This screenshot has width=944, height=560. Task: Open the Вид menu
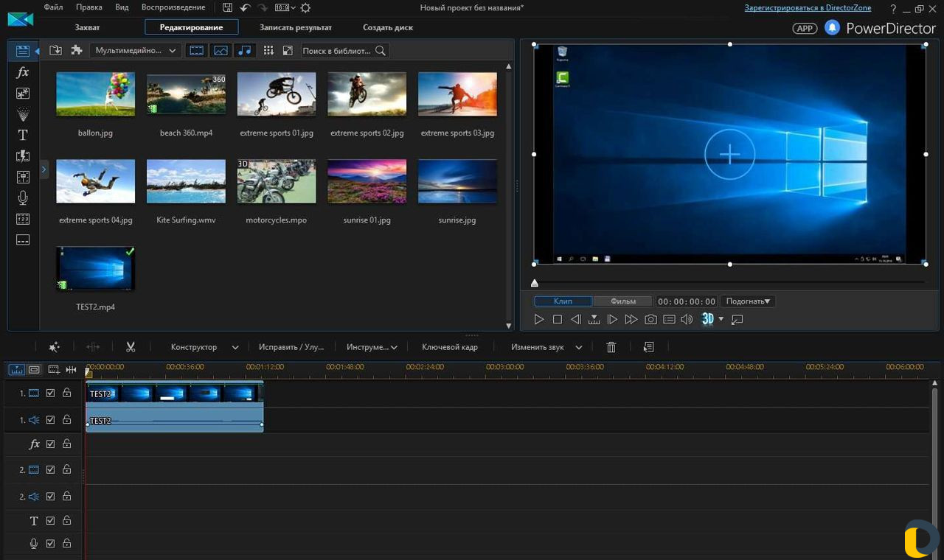click(x=122, y=7)
